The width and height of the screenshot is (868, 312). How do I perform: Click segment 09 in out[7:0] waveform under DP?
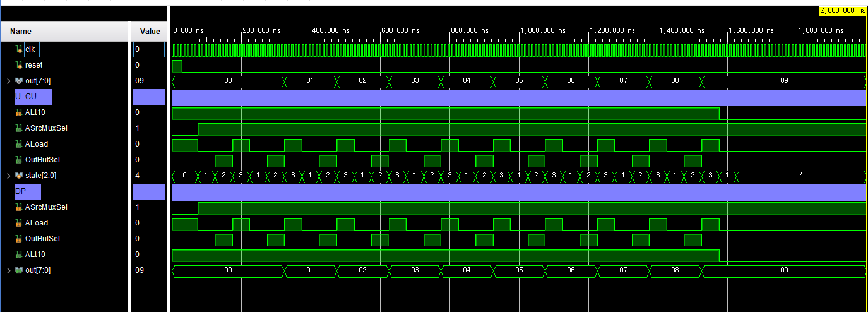point(784,270)
